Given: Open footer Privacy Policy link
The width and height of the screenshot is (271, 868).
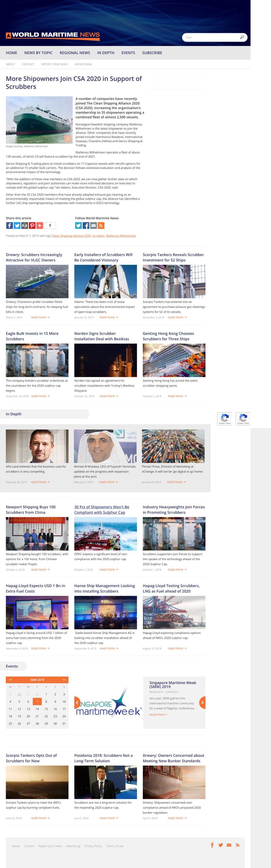Looking at the screenshot, I should (93, 846).
